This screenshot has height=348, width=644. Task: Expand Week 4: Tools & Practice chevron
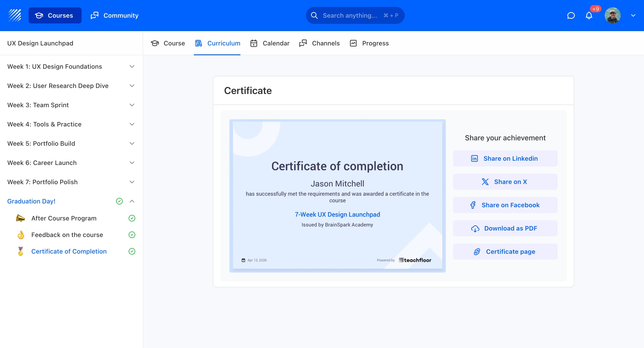click(x=132, y=124)
